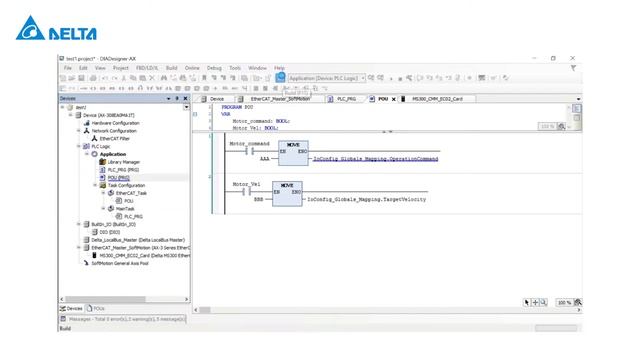Screen dimensions: 640x360
Task: Click the highlighted Build toolbar icon
Action: tap(280, 77)
